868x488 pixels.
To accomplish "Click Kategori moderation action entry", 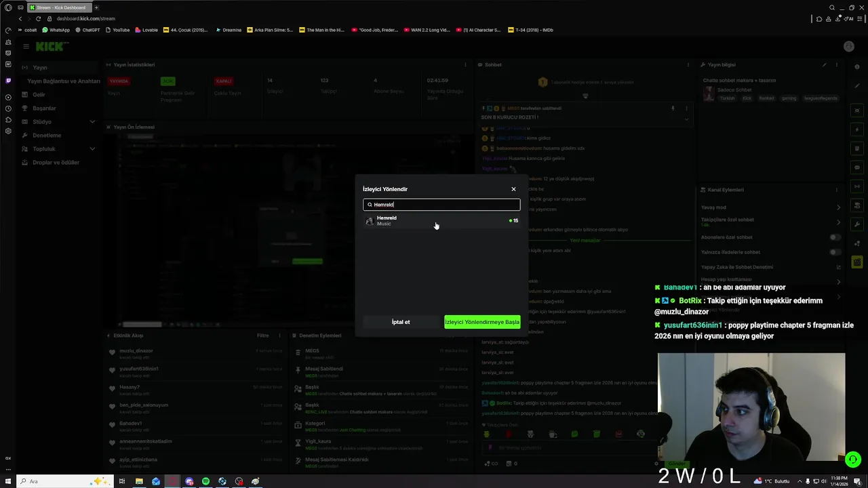I will [x=315, y=423].
